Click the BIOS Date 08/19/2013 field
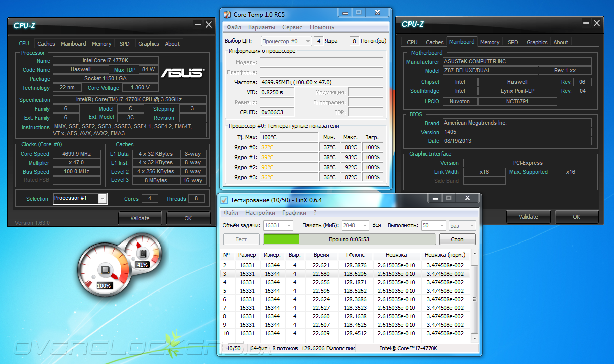This screenshot has width=614, height=364. click(x=517, y=141)
